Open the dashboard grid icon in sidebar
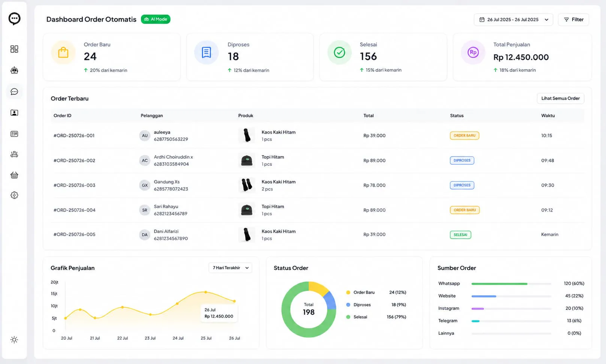The width and height of the screenshot is (606, 364). pos(14,49)
